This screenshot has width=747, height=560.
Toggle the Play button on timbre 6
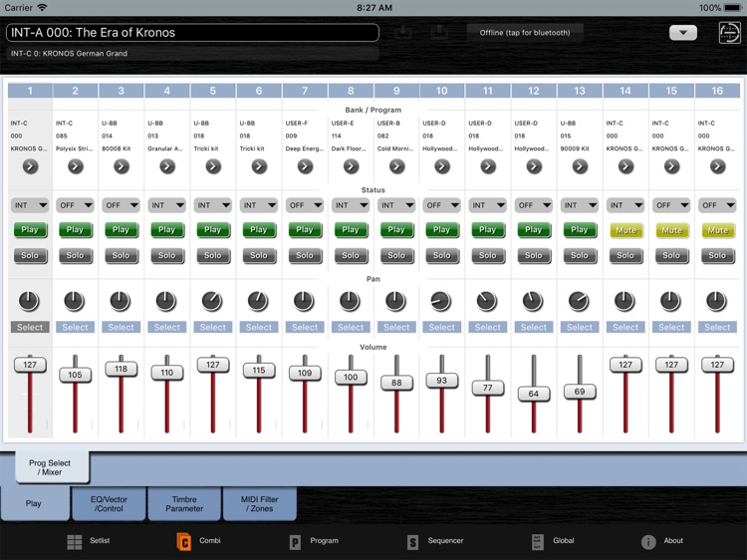[259, 230]
